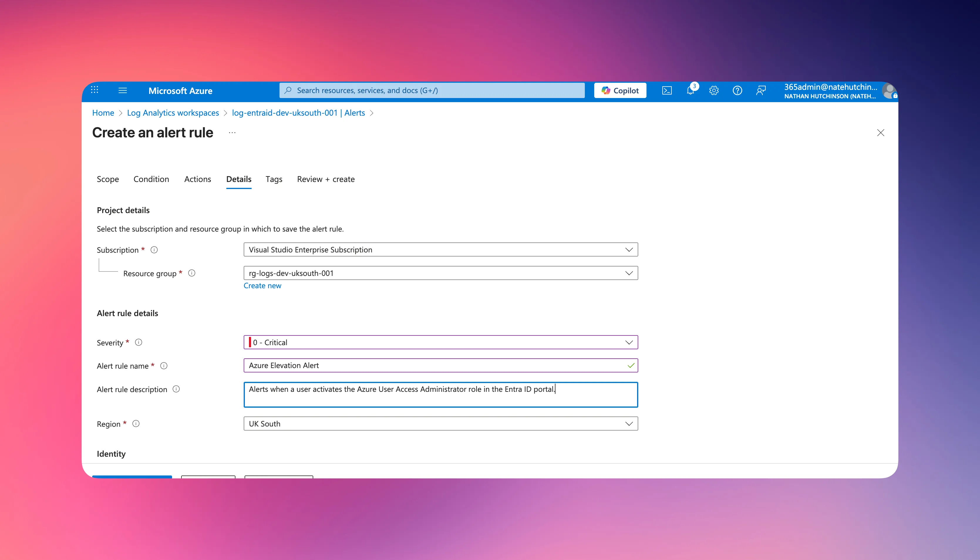Viewport: 980px width, 560px height.
Task: Create new resource group link
Action: pyautogui.click(x=262, y=286)
